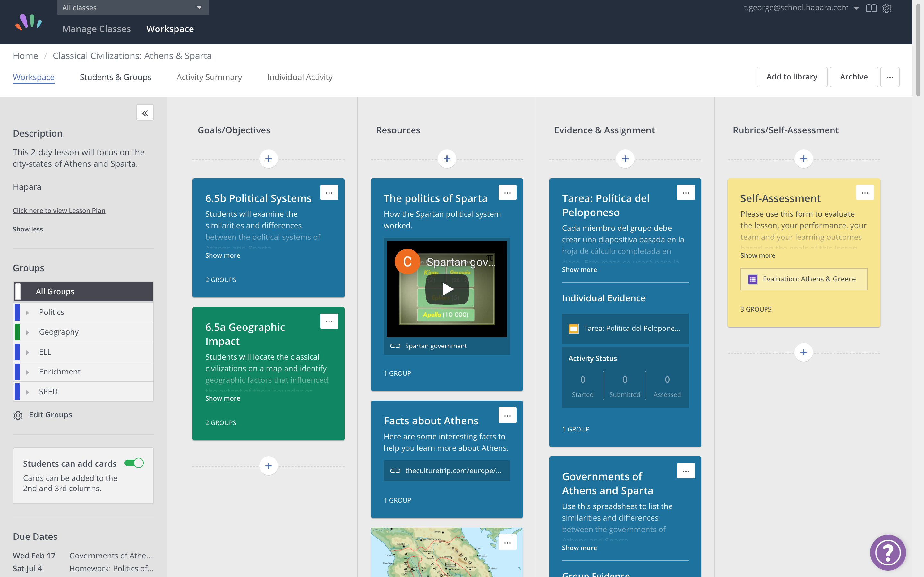Open the Click here to view Lesson Plan link
This screenshot has height=577, width=924.
click(59, 210)
